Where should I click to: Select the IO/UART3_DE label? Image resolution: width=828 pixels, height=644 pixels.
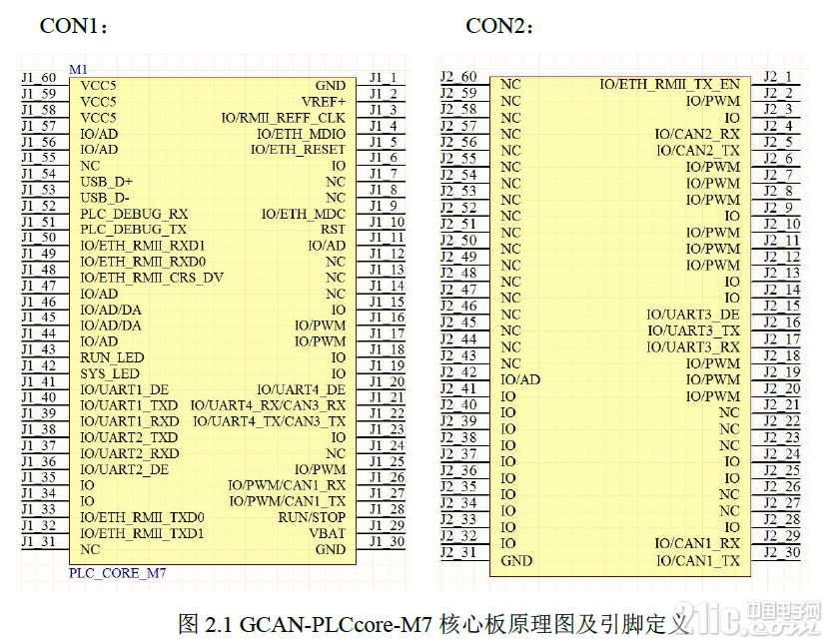click(693, 315)
